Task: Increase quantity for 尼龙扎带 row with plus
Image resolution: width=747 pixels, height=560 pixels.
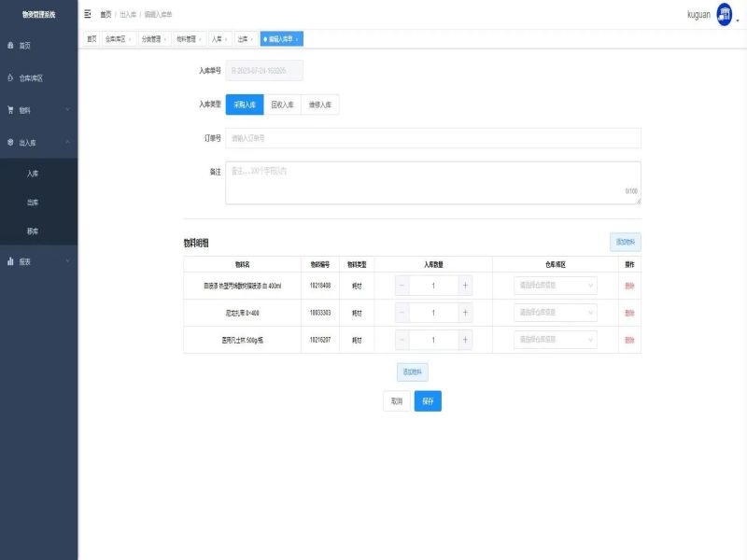Action: [x=465, y=313]
